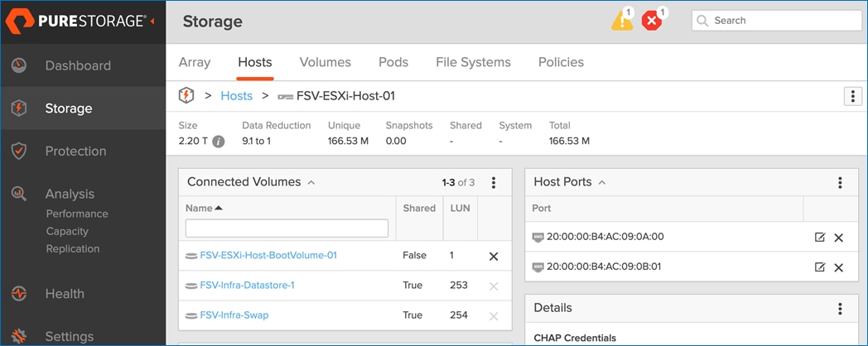Open Performance under Analysis
This screenshot has width=868, height=346.
[x=77, y=214]
